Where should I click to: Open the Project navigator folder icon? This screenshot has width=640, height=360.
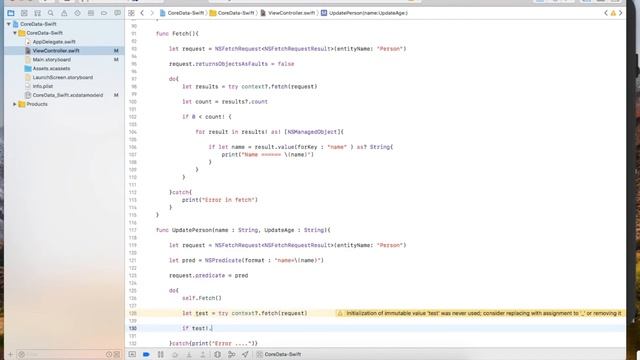[x=11, y=13]
